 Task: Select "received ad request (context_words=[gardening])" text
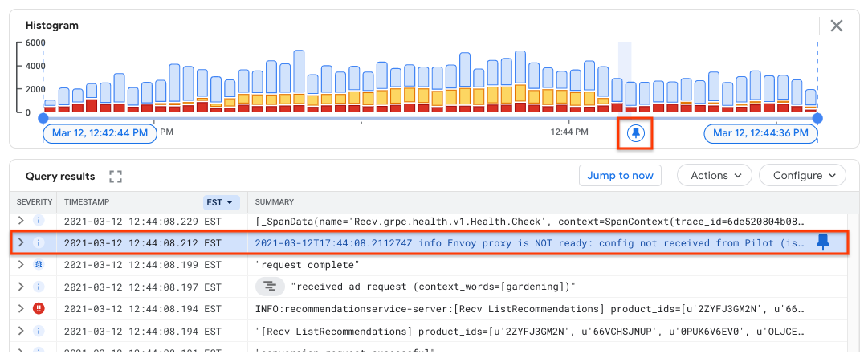(x=434, y=287)
